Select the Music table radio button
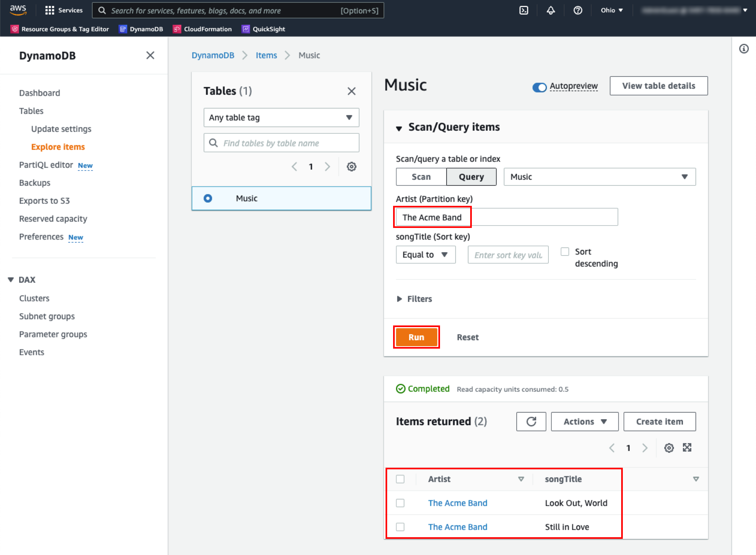The height and width of the screenshot is (555, 756). [x=208, y=199]
